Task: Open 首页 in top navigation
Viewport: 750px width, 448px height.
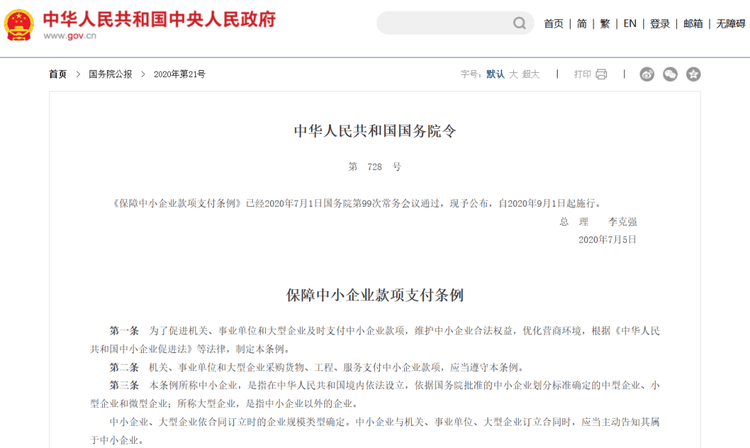Action: tap(553, 23)
